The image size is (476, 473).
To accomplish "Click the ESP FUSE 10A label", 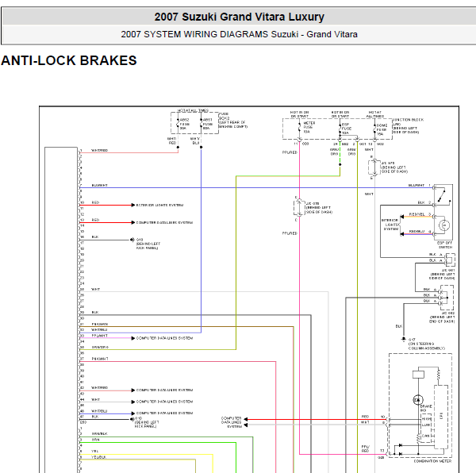I will [x=347, y=129].
